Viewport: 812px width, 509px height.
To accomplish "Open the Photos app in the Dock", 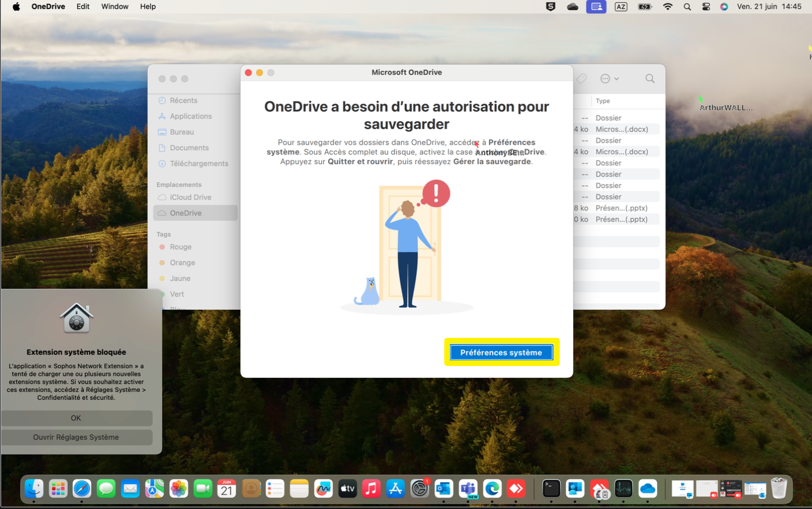I will [x=179, y=489].
